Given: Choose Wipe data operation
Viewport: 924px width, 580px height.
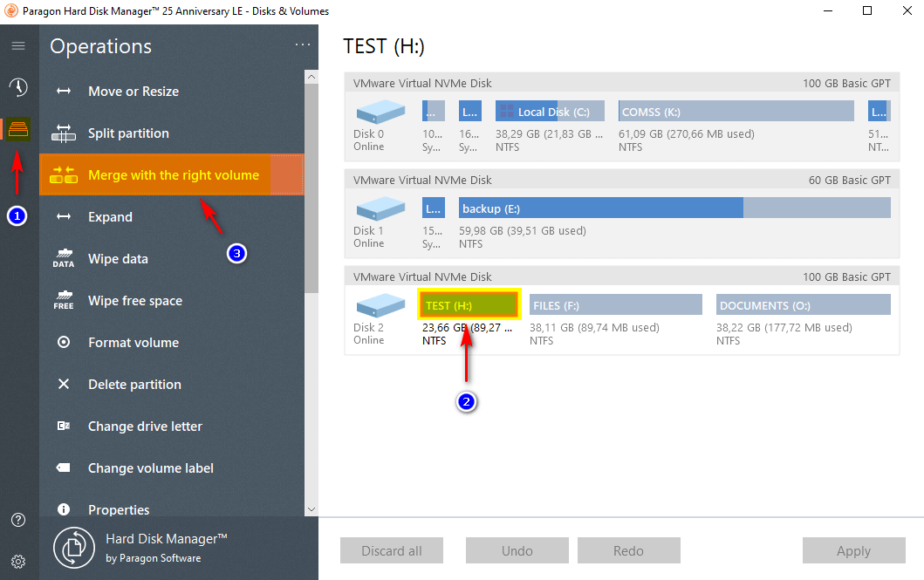Looking at the screenshot, I should pyautogui.click(x=172, y=258).
